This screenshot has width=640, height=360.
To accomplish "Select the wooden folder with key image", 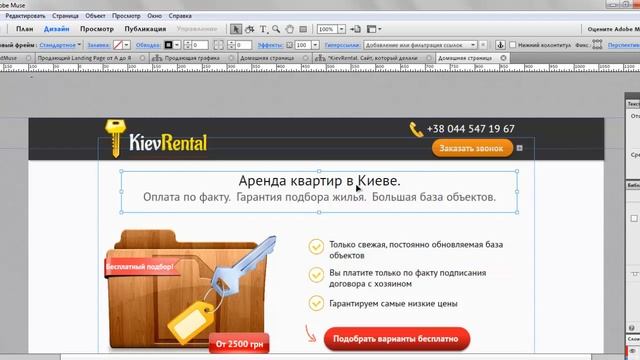I will (x=190, y=291).
